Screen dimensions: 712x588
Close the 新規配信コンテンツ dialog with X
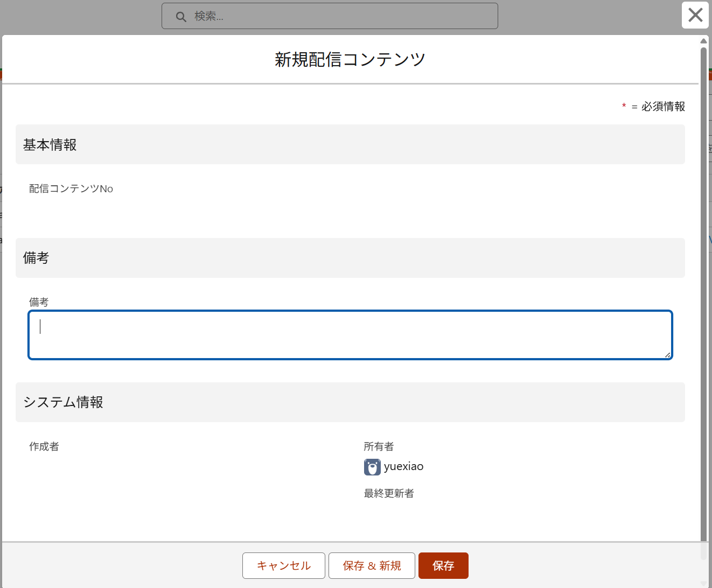pos(695,15)
